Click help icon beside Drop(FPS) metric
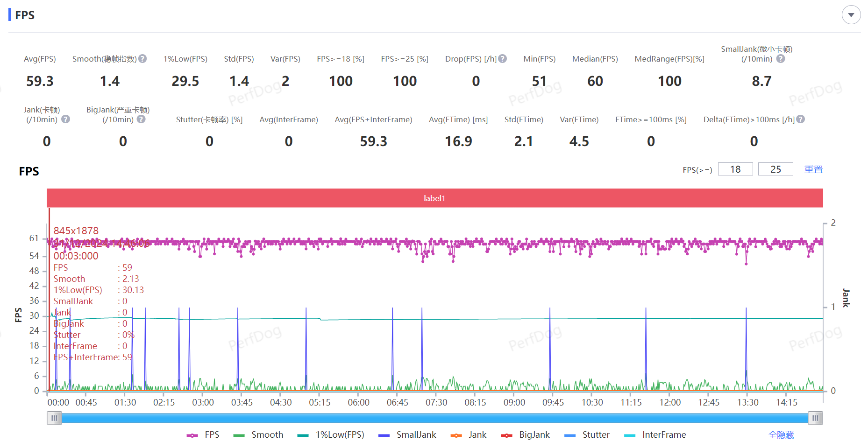This screenshot has height=441, width=868. click(502, 59)
